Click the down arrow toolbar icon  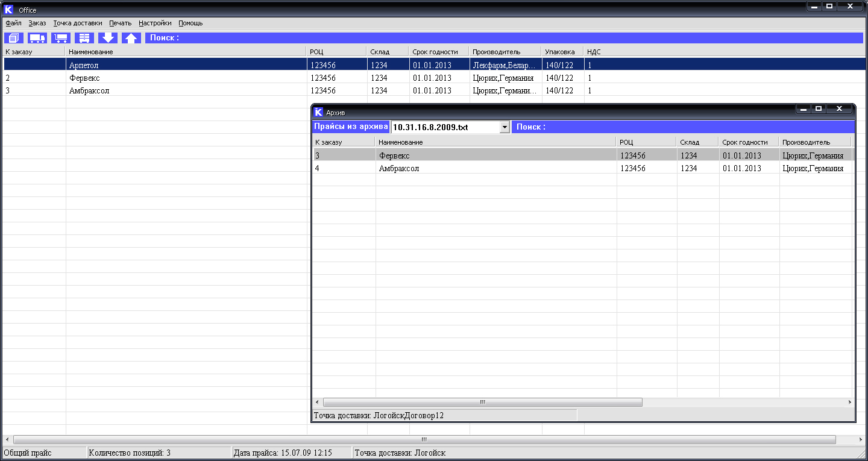tap(108, 38)
